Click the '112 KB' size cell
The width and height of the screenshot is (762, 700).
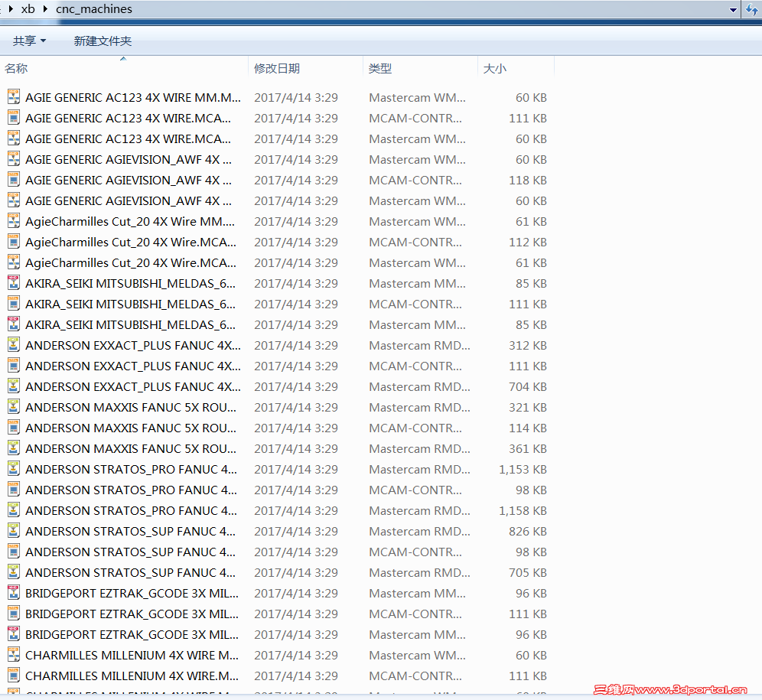click(x=528, y=242)
